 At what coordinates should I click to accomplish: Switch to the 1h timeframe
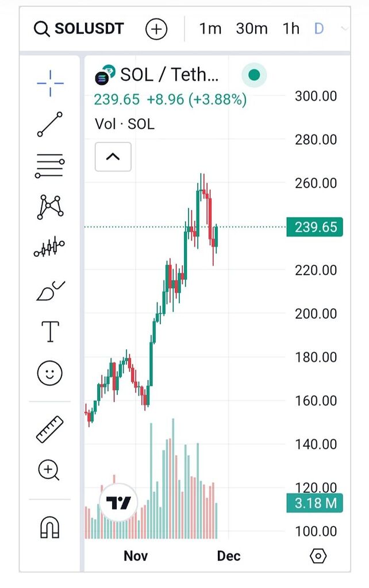pos(290,29)
